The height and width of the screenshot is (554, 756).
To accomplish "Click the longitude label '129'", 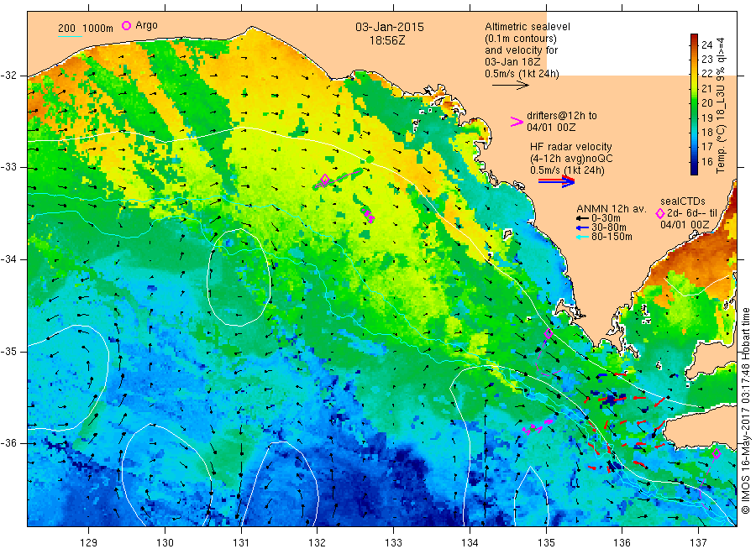I will point(89,543).
